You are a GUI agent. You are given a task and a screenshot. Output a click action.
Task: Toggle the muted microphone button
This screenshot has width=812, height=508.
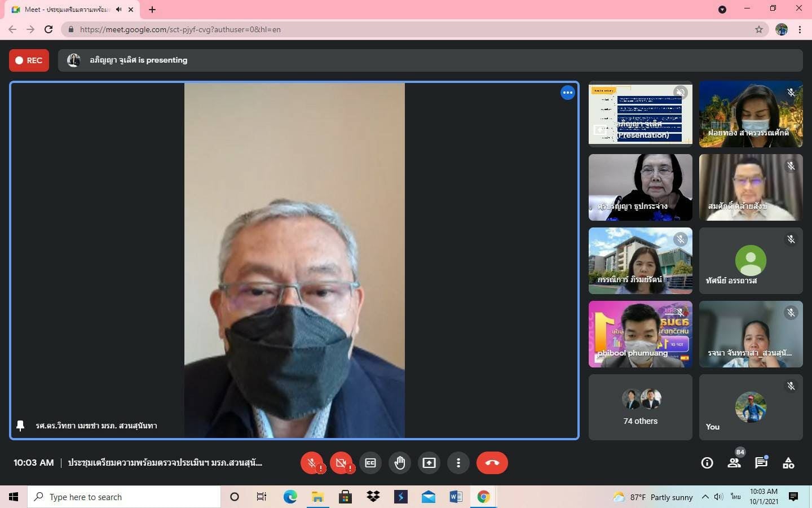tap(312, 463)
